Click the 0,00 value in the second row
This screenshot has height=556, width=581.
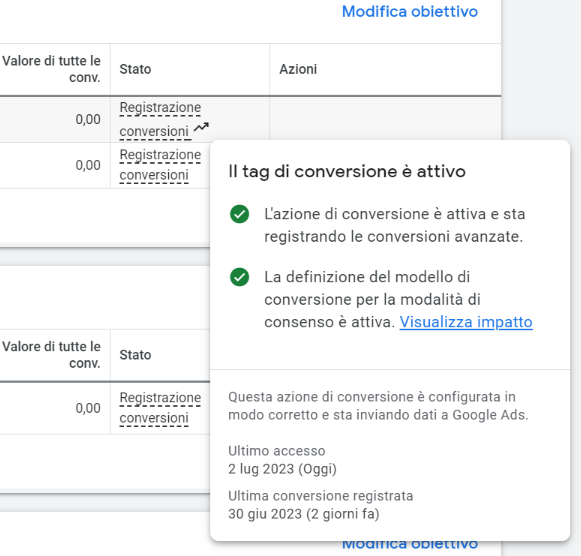[88, 165]
